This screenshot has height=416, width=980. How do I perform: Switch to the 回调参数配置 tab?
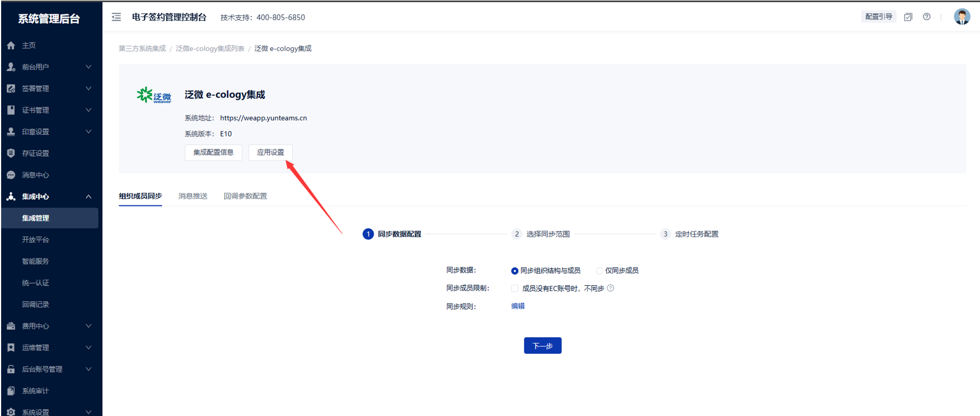245,196
